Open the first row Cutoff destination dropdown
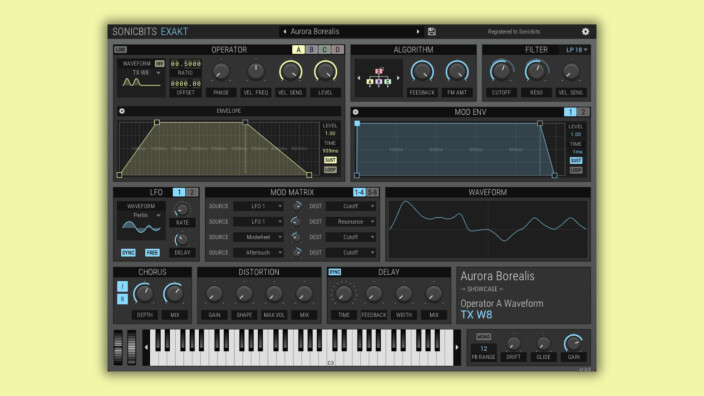The height and width of the screenshot is (396, 704). (x=351, y=206)
